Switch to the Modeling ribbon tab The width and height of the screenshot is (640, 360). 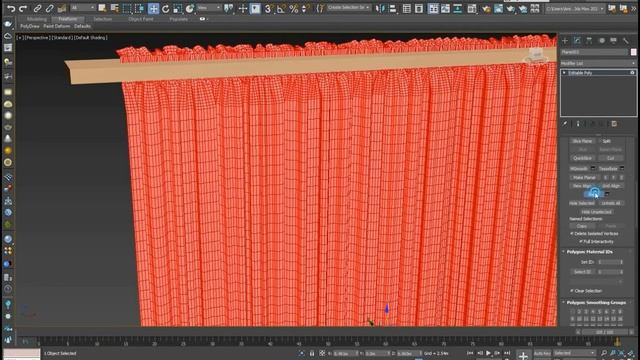[x=37, y=19]
